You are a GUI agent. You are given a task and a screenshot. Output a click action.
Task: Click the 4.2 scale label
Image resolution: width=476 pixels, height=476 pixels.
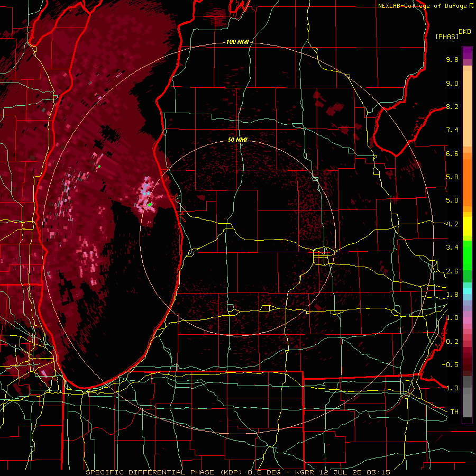[452, 224]
